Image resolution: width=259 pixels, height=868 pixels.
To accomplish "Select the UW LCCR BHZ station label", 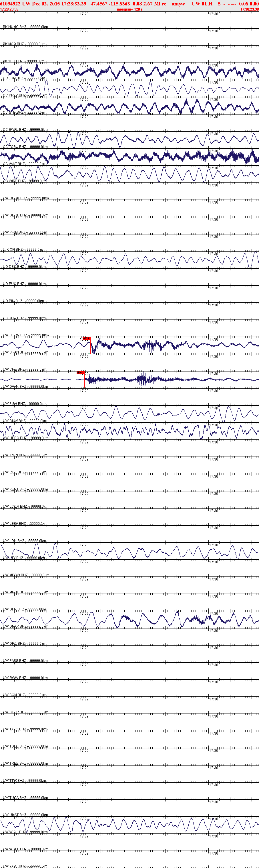I will [26, 507].
